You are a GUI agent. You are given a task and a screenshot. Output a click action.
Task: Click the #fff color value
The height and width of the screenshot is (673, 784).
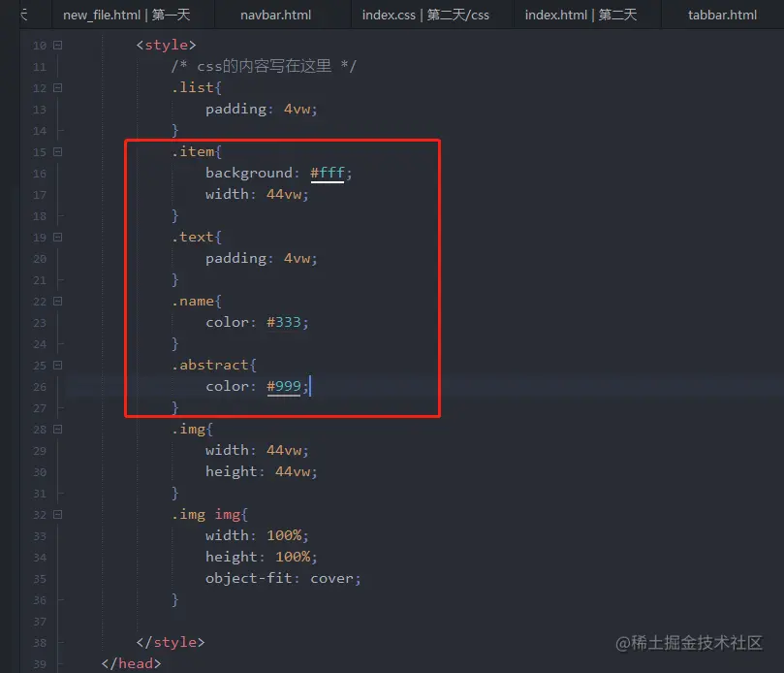(x=327, y=174)
